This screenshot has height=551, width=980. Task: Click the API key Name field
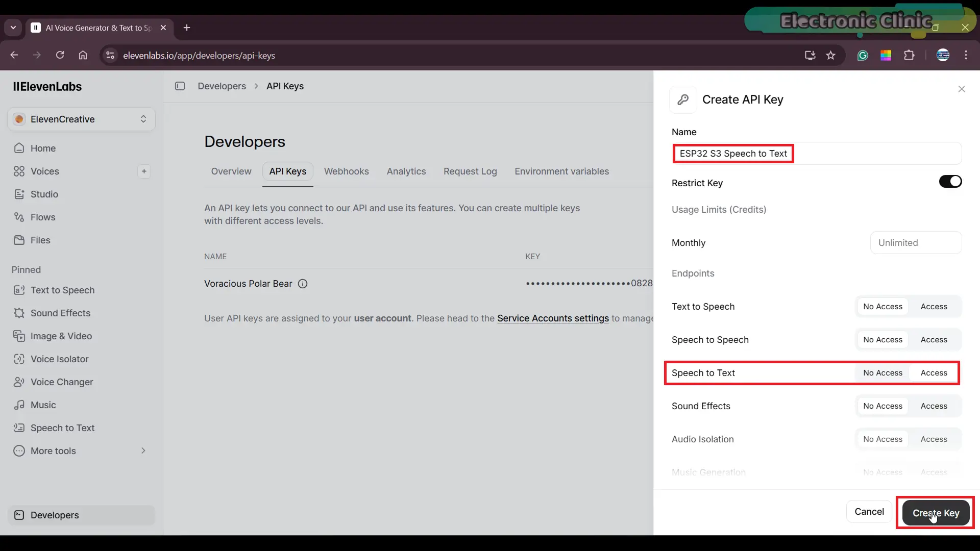click(817, 154)
